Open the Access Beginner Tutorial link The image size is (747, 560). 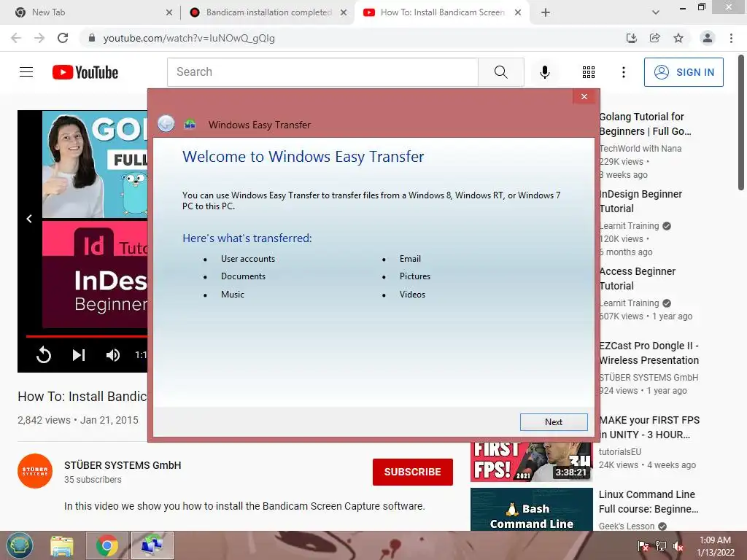(638, 279)
